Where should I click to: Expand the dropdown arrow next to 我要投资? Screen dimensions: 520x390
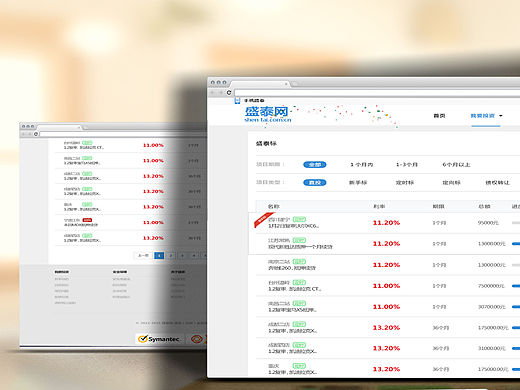click(x=501, y=116)
